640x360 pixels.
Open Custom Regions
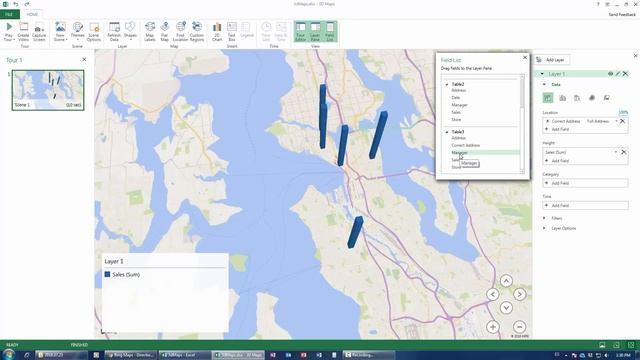[x=197, y=31]
